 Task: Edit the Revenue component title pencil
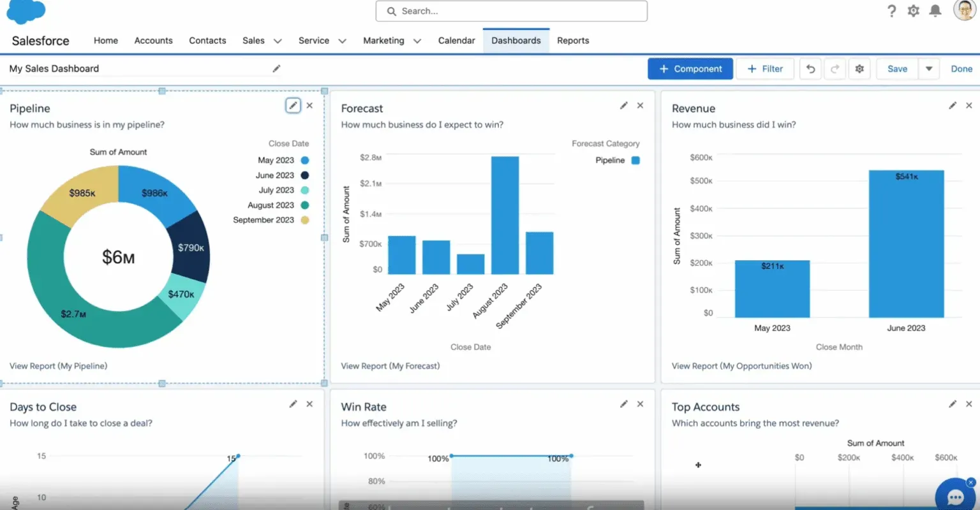pyautogui.click(x=952, y=105)
